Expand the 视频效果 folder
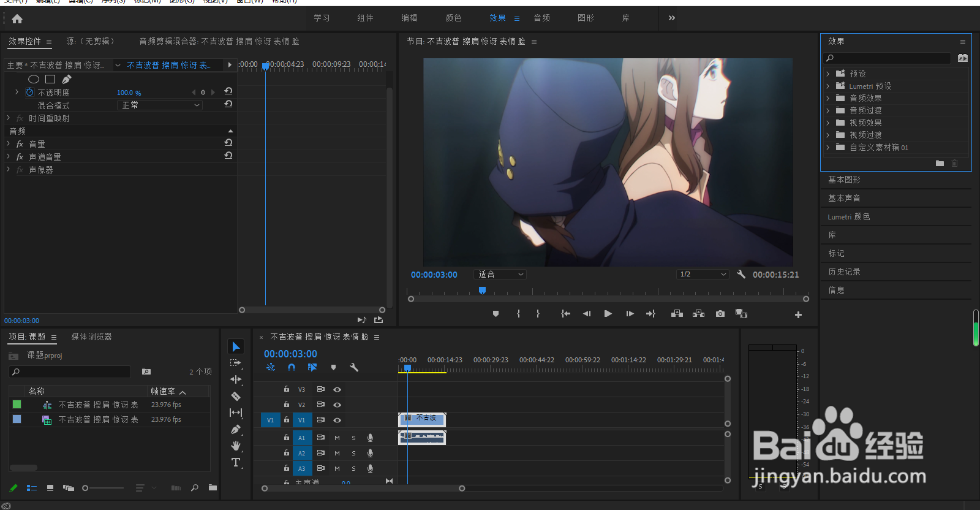The image size is (980, 510). tap(828, 123)
